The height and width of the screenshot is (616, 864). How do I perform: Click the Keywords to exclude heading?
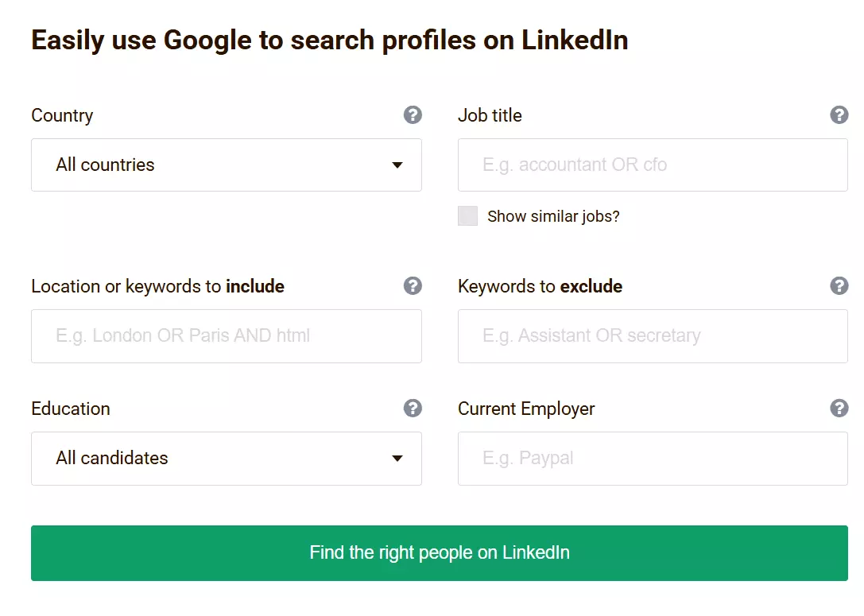(540, 286)
